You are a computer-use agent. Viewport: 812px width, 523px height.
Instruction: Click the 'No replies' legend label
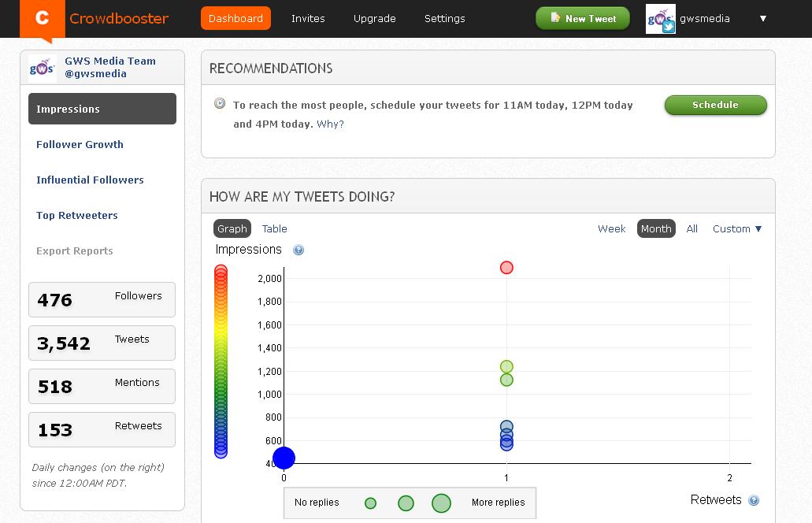[x=317, y=503]
